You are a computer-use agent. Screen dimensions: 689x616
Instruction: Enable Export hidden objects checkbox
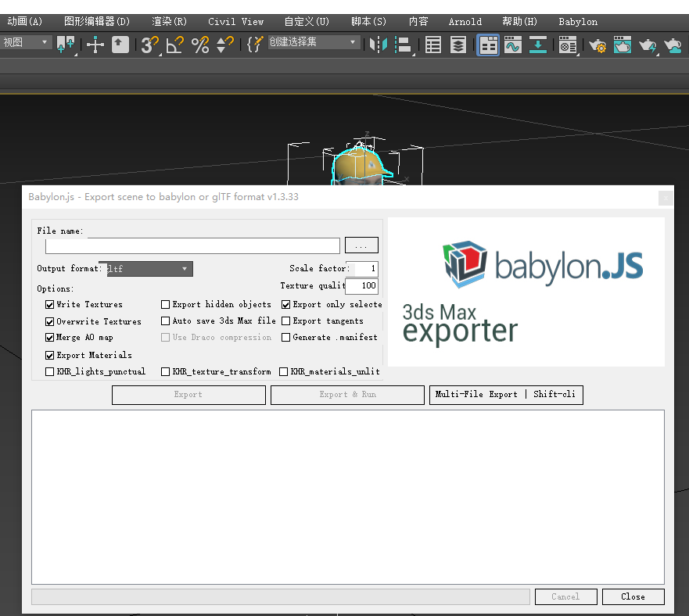166,305
